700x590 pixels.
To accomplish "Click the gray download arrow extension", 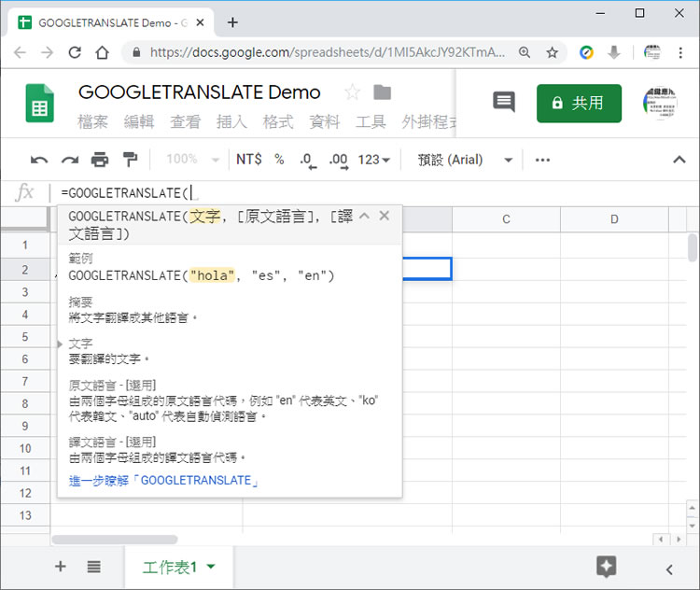I will tap(614, 52).
